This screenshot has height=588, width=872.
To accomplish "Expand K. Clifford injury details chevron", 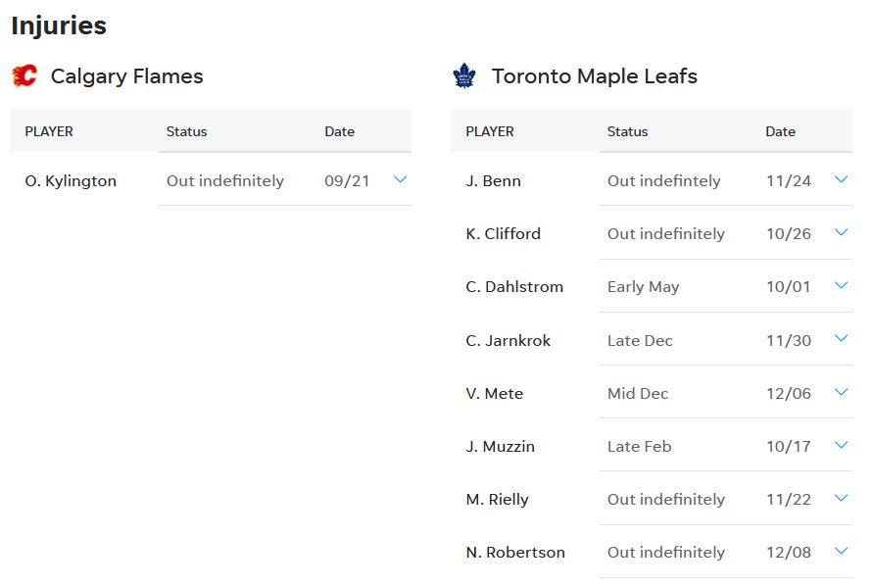I will pos(841,232).
